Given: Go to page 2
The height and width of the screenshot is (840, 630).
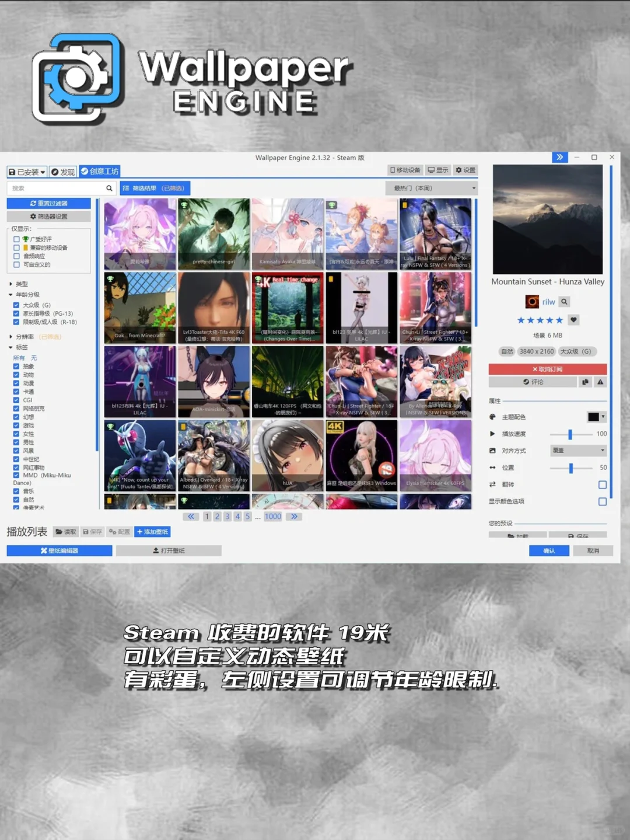Looking at the screenshot, I should click(x=217, y=517).
